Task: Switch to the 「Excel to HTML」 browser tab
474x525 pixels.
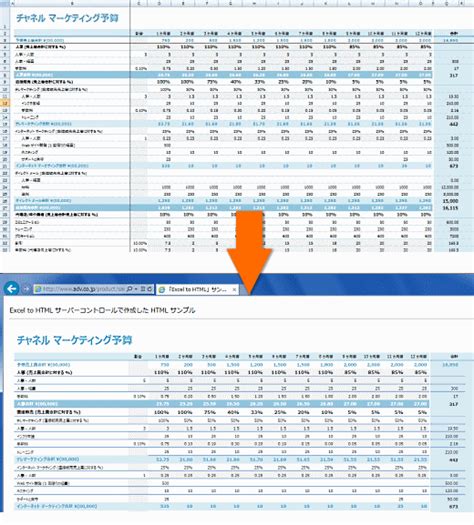Action: 198,290
